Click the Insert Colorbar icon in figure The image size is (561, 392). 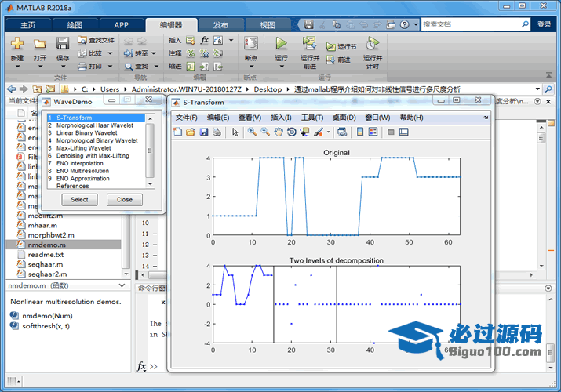point(360,132)
